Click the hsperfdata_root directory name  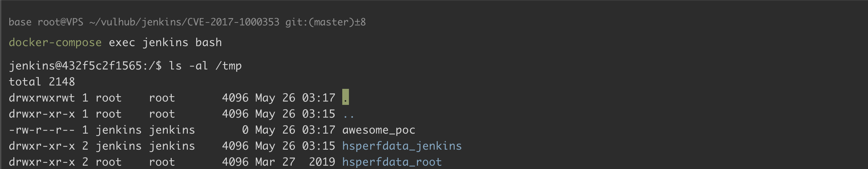[392, 162]
